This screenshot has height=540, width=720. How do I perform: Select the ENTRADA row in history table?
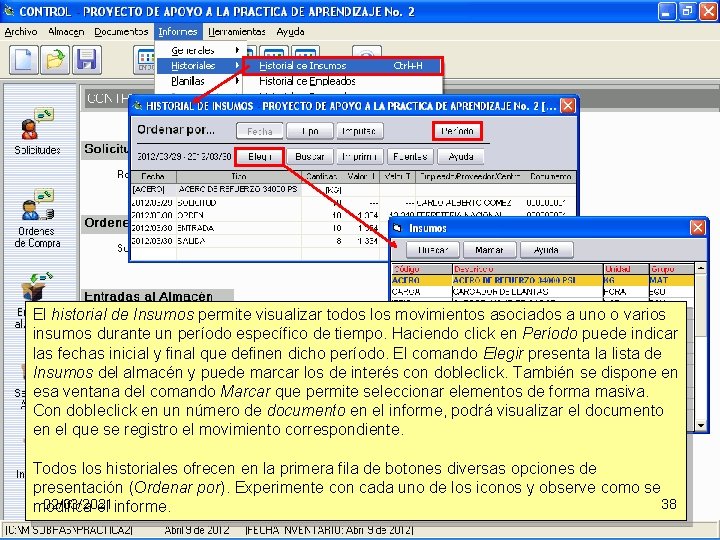click(259, 228)
